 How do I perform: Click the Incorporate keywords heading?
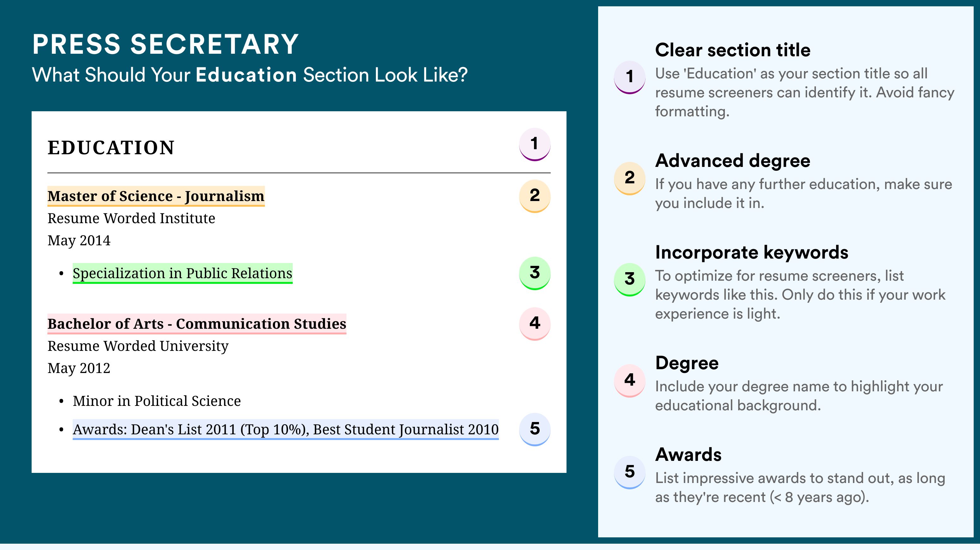coord(752,253)
